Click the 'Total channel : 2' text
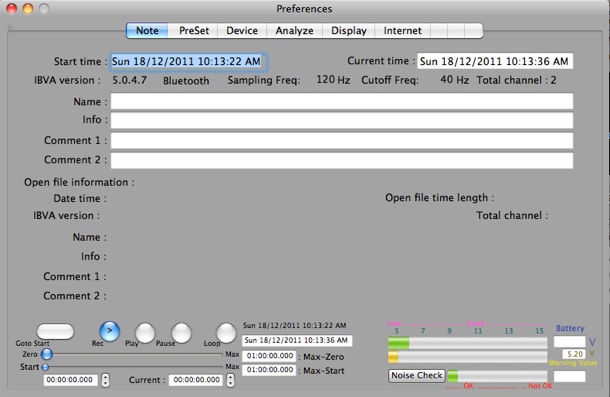This screenshot has width=610, height=397. [x=517, y=80]
